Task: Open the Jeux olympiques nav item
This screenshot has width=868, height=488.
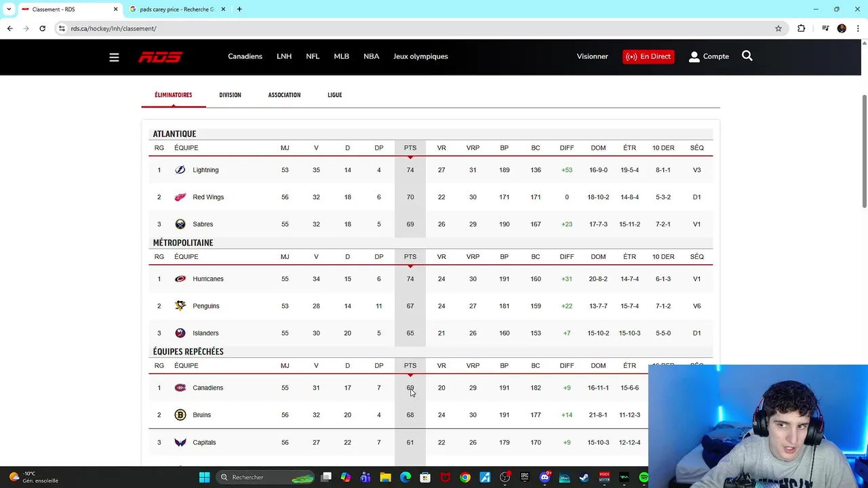Action: 420,56
